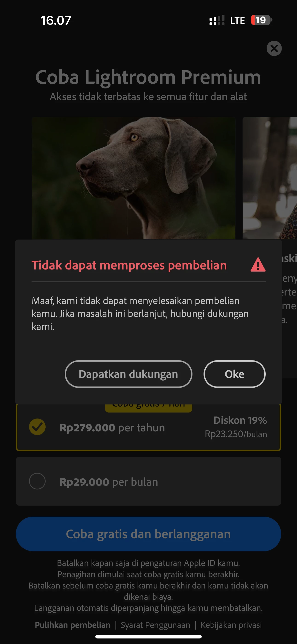Tap the cellular signal bars icon

click(217, 20)
